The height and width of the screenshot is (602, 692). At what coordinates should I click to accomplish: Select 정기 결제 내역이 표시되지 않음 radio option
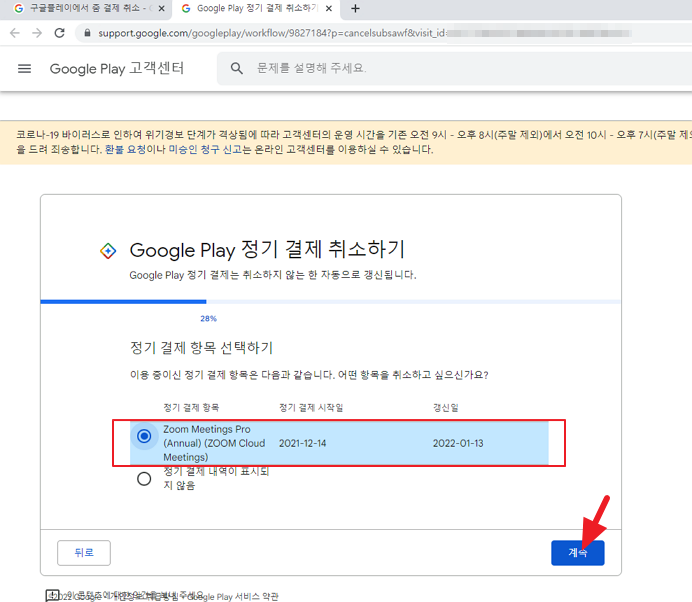pos(144,479)
